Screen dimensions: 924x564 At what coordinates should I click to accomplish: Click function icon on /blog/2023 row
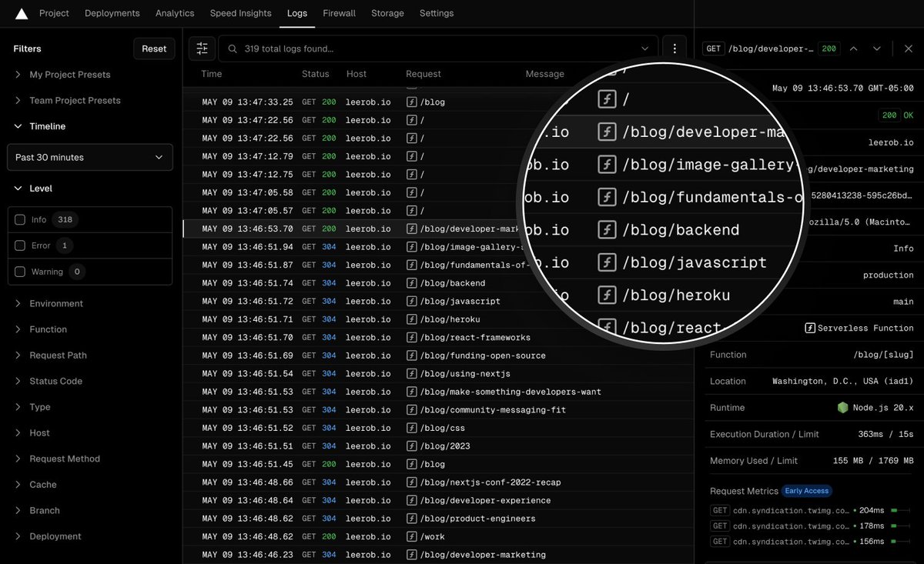pos(411,446)
